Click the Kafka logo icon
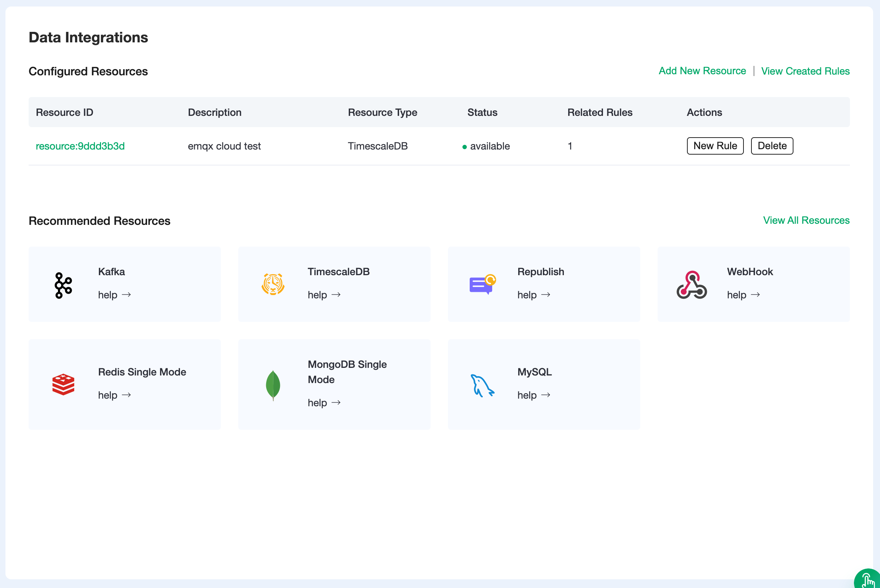 [x=63, y=285]
